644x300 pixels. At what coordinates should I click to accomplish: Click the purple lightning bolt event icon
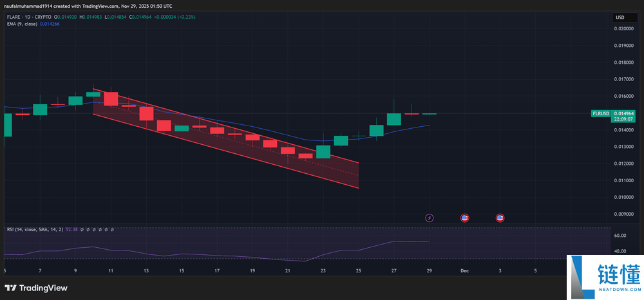pyautogui.click(x=430, y=218)
